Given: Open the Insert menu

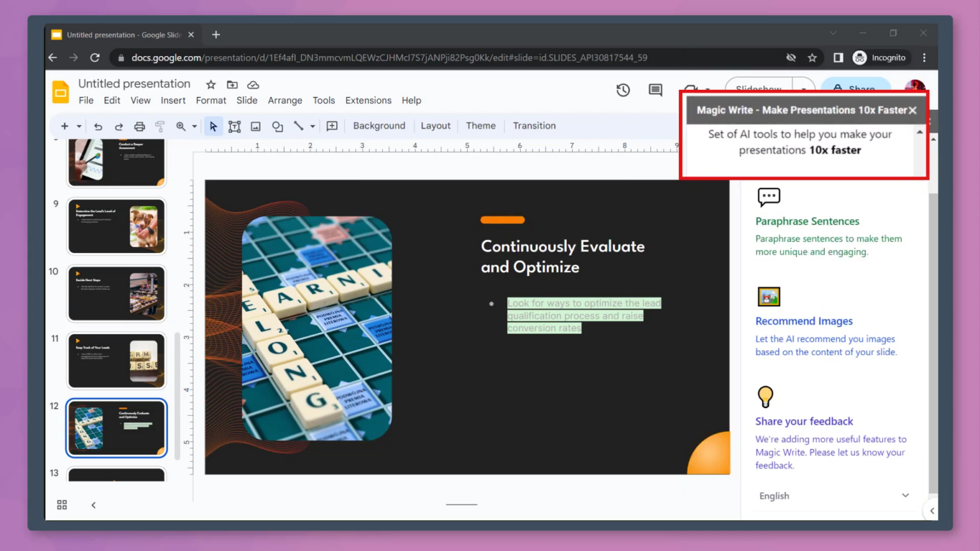Looking at the screenshot, I should [x=173, y=100].
